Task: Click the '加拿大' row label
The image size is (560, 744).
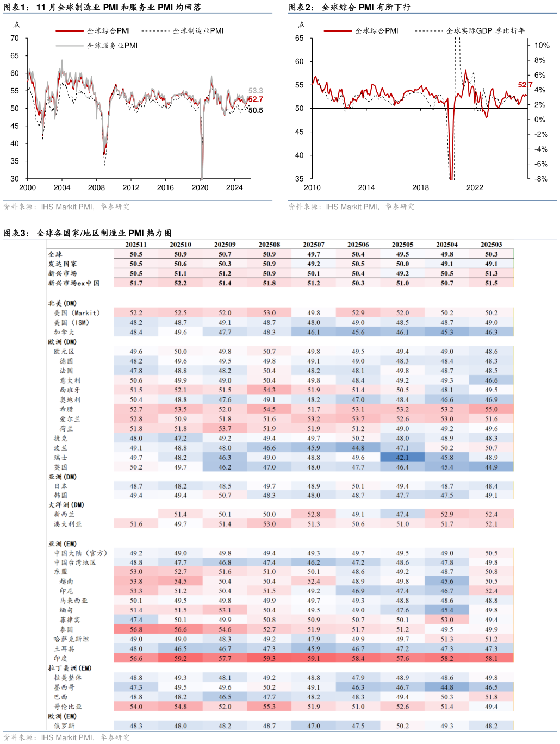Action: click(64, 332)
